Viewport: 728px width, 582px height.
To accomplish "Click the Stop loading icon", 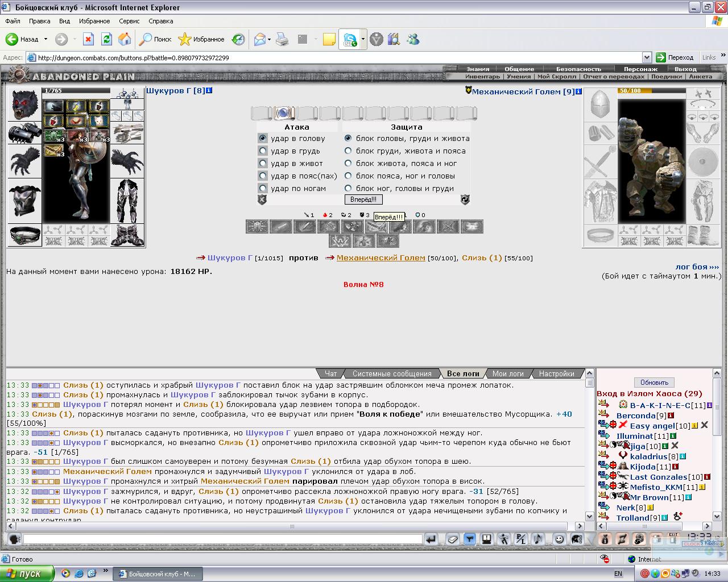I will click(88, 39).
